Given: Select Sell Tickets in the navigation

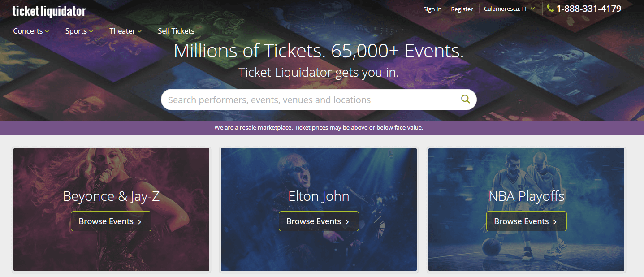Looking at the screenshot, I should (x=176, y=31).
